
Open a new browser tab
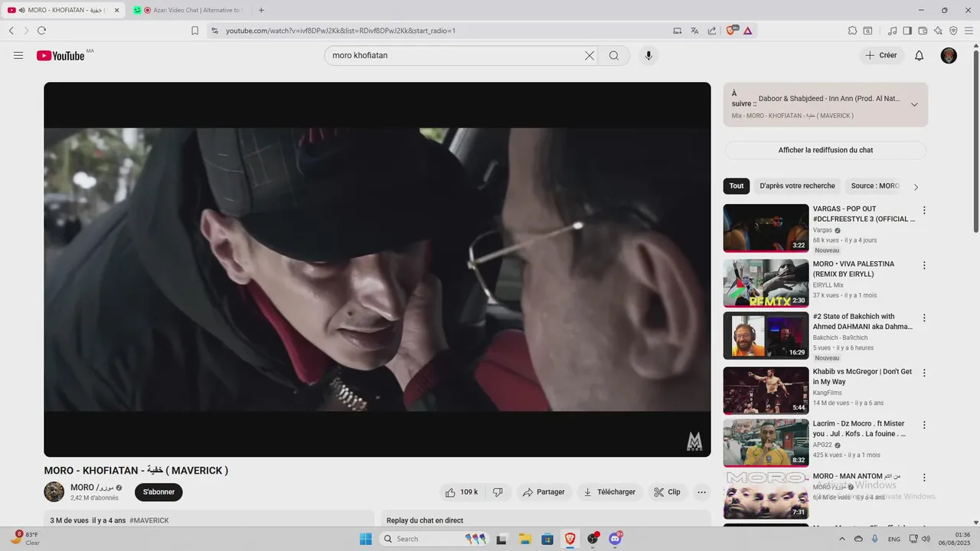coord(261,10)
